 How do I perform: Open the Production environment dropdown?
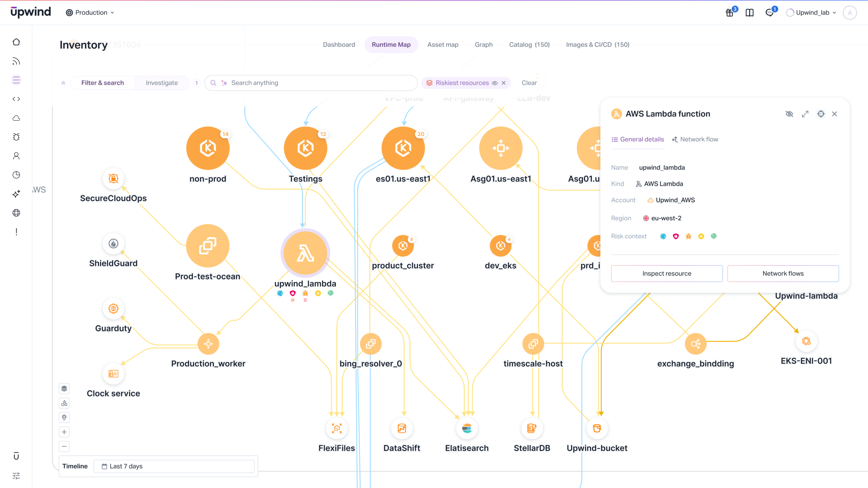pyautogui.click(x=90, y=13)
